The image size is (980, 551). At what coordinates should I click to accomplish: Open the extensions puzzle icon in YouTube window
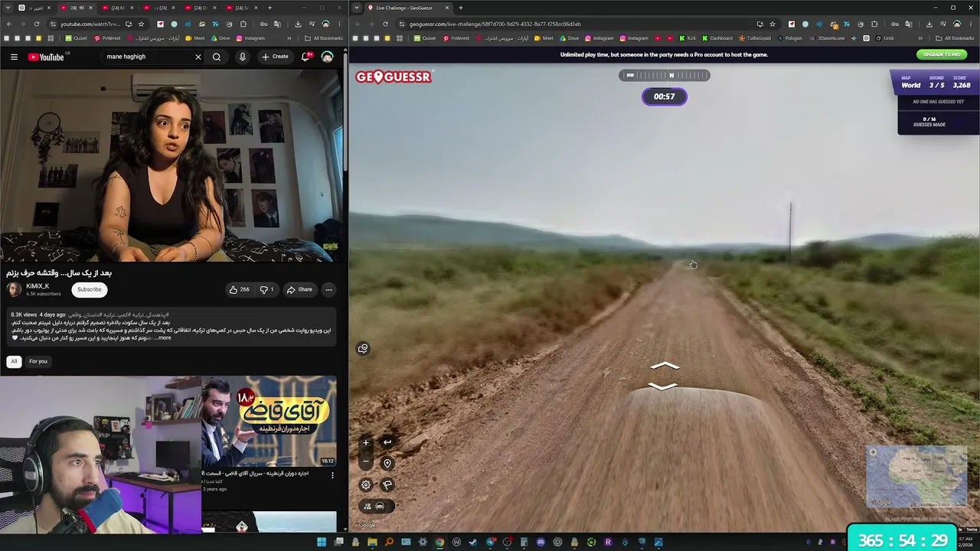pyautogui.click(x=243, y=24)
